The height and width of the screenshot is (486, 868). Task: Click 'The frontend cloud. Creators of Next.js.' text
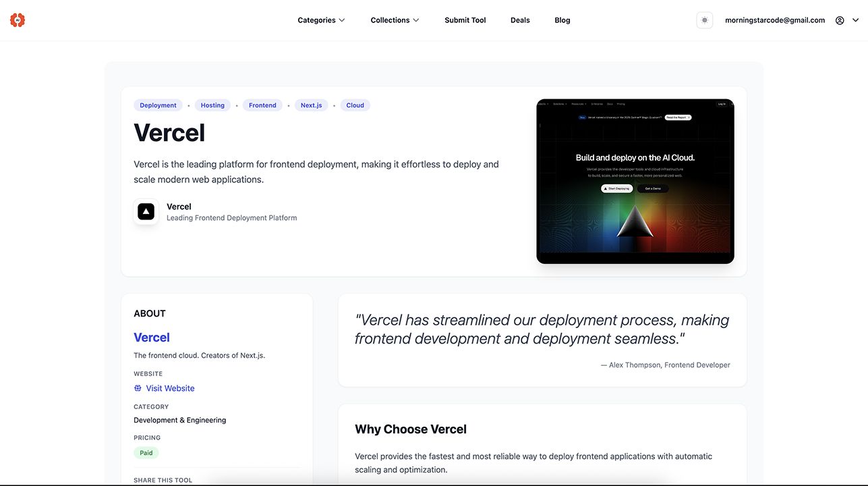200,356
